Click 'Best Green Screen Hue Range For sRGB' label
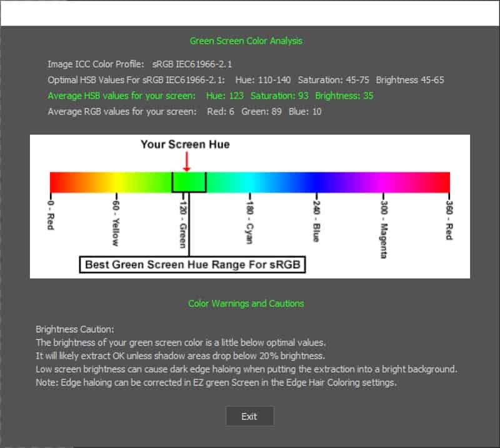Image resolution: width=500 pixels, height=448 pixels. click(x=192, y=265)
